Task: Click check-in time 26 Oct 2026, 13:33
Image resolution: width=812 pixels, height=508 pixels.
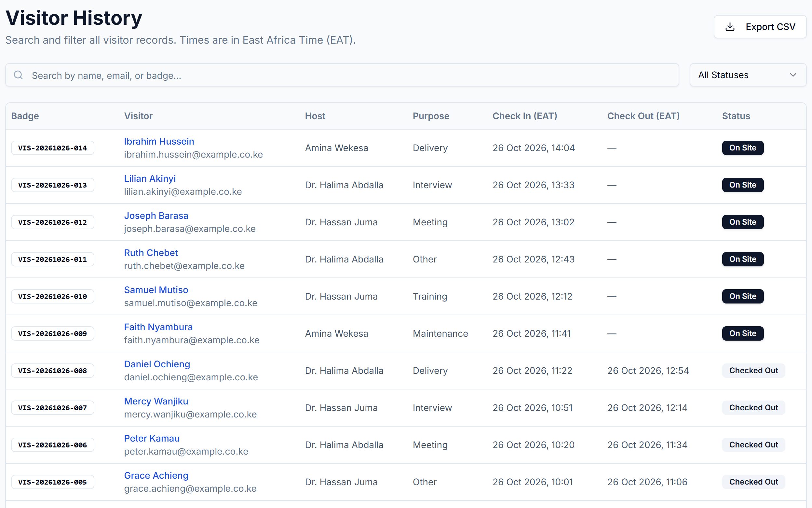Action: [534, 185]
